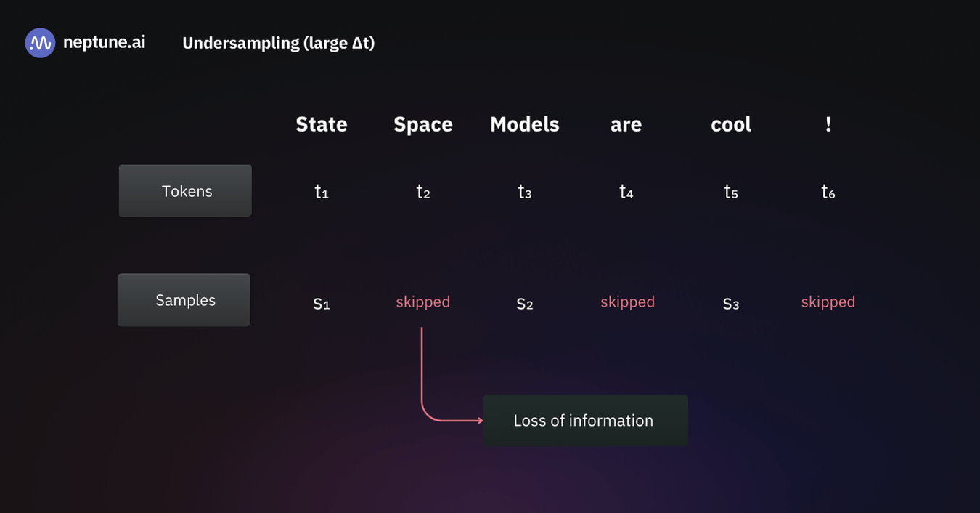Image resolution: width=980 pixels, height=513 pixels.
Task: Click sample s₂ in Samples row
Action: tap(525, 303)
